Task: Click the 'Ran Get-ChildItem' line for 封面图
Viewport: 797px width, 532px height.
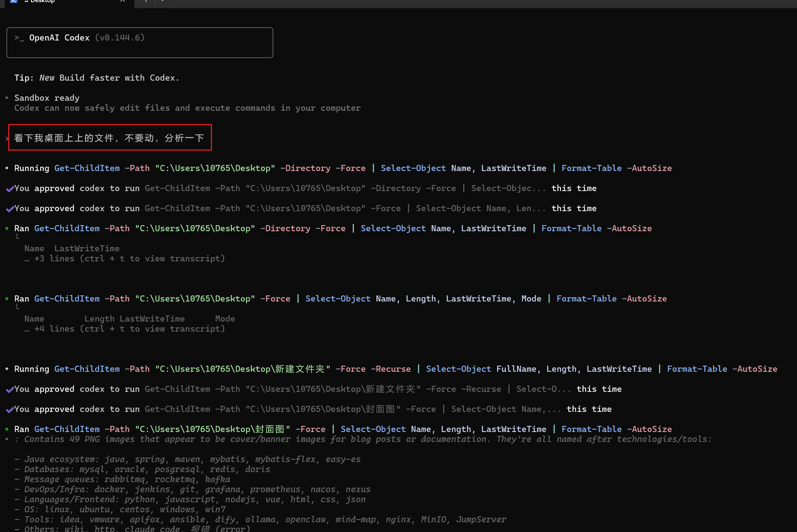Action: point(343,429)
